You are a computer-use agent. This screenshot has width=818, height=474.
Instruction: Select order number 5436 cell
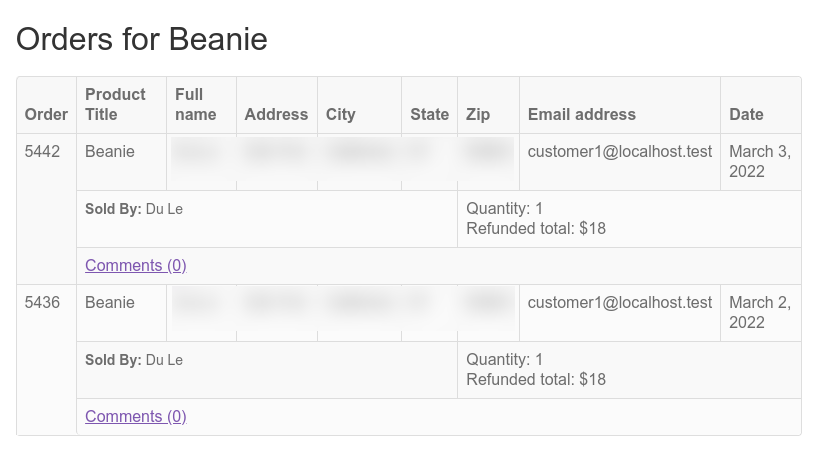click(x=42, y=302)
